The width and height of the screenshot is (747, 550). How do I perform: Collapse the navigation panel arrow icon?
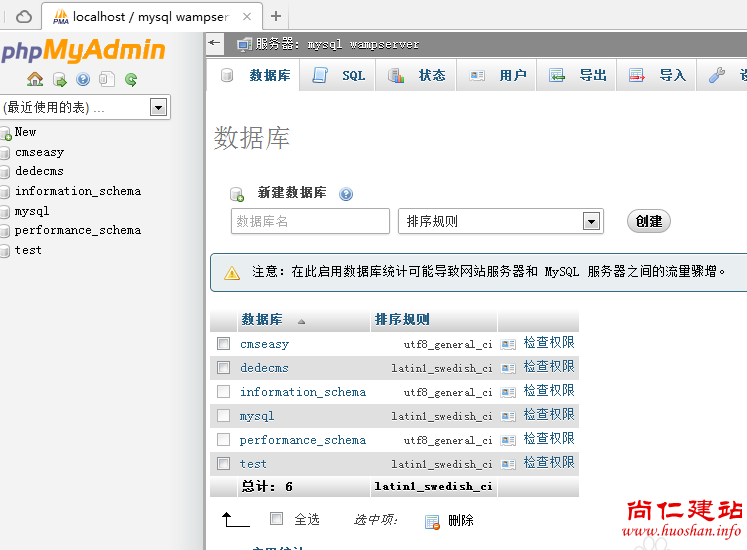(214, 42)
